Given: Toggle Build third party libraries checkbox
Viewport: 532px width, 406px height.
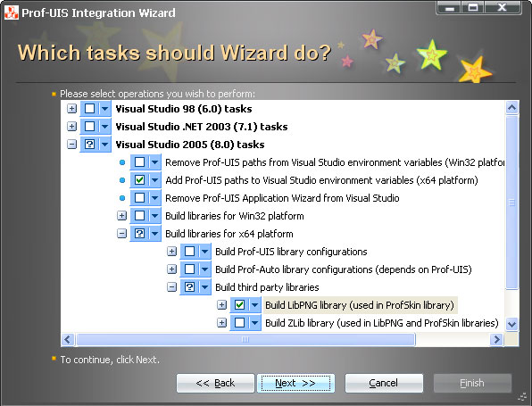Looking at the screenshot, I should tap(189, 287).
